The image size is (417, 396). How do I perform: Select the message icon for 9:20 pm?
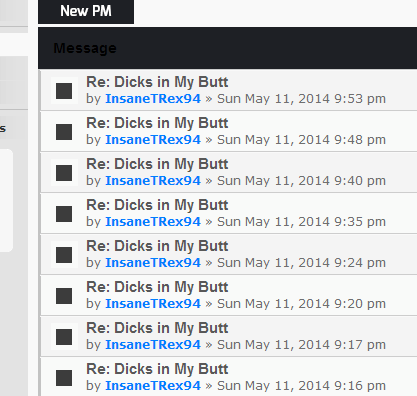(64, 296)
